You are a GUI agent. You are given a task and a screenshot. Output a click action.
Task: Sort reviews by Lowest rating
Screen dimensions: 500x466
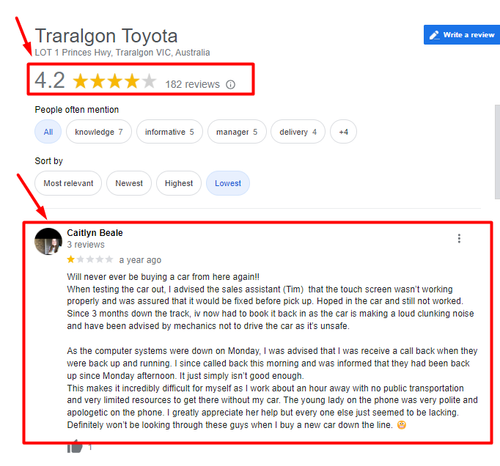(228, 183)
